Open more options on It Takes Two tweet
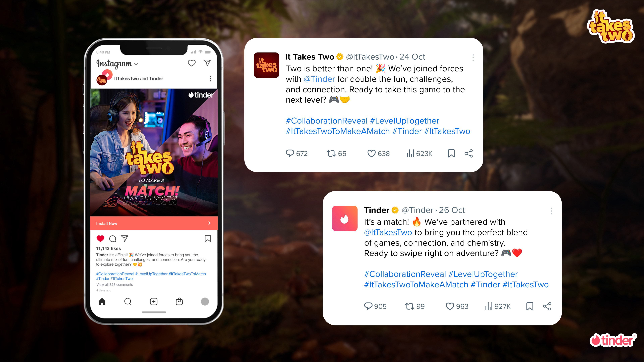Viewport: 644px width, 362px height. point(473,58)
